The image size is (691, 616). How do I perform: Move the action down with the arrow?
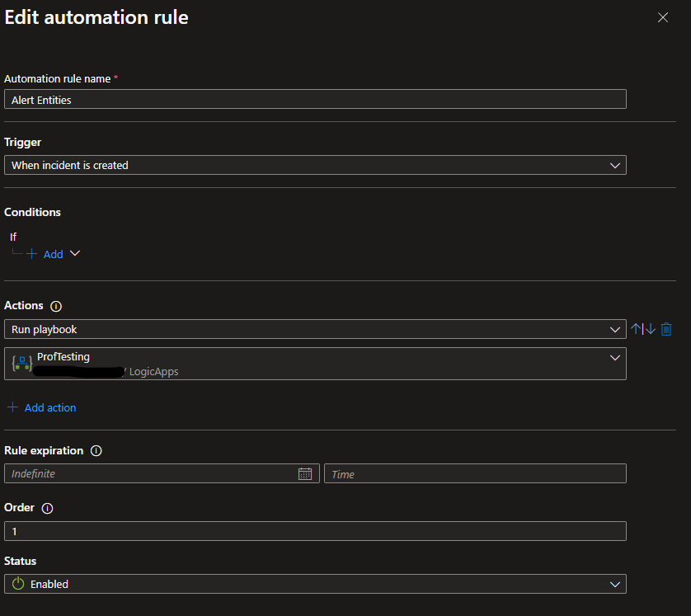[x=650, y=329]
